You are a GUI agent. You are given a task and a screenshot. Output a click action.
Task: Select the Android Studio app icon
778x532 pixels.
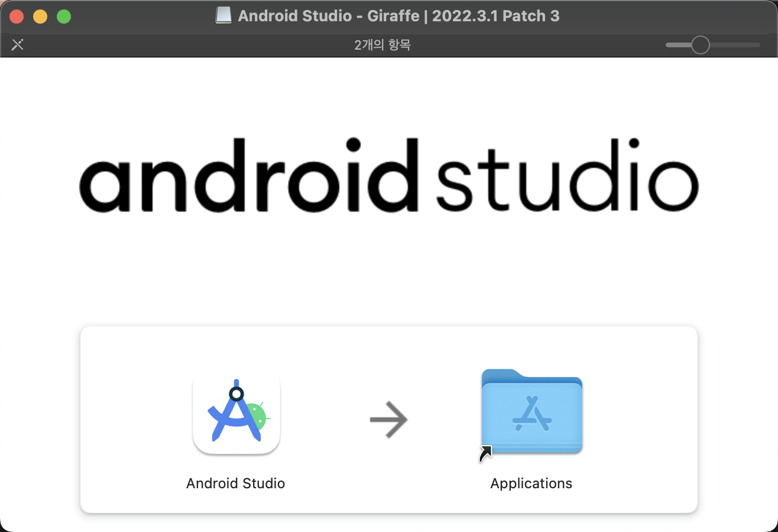[236, 413]
